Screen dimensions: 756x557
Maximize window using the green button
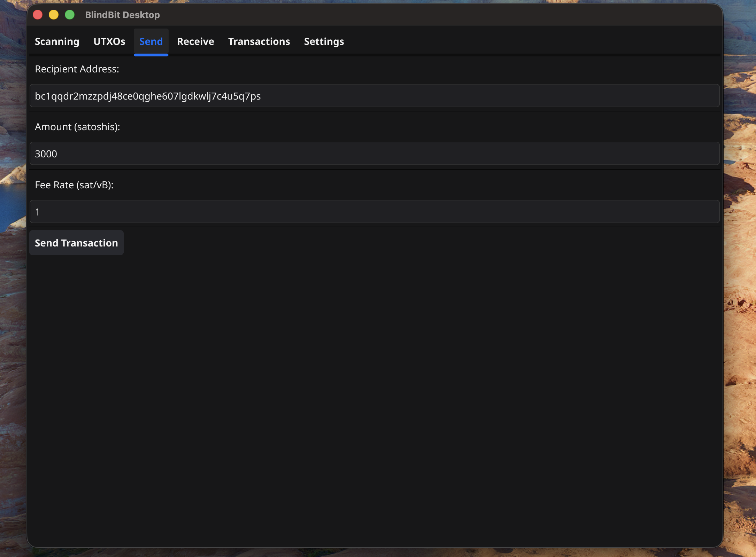pyautogui.click(x=70, y=15)
